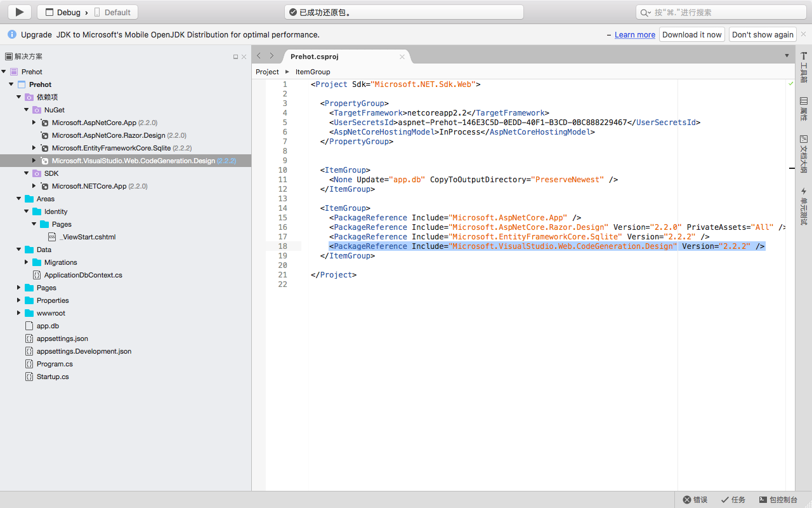The image size is (812, 508).
Task: Open the 包控制台 package console
Action: click(x=778, y=500)
